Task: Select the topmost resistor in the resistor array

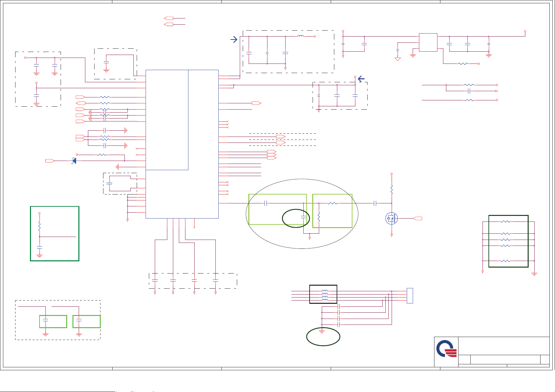Action: (505, 222)
